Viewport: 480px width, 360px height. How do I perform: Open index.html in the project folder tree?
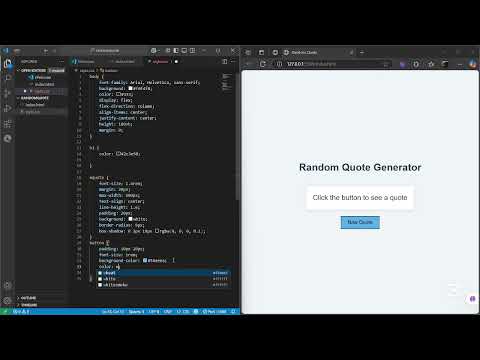35,105
